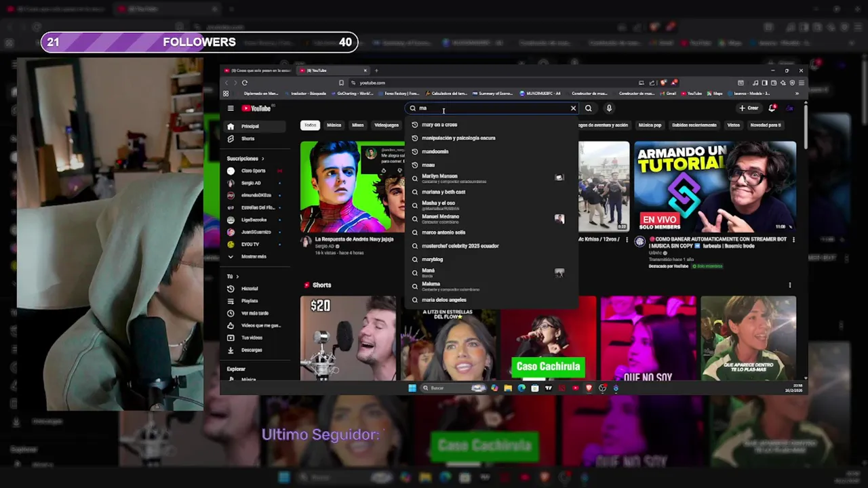Pick 'masterchef celebrity 2025 ecuador' suggestion
This screenshot has width=868, height=488.
click(492, 246)
